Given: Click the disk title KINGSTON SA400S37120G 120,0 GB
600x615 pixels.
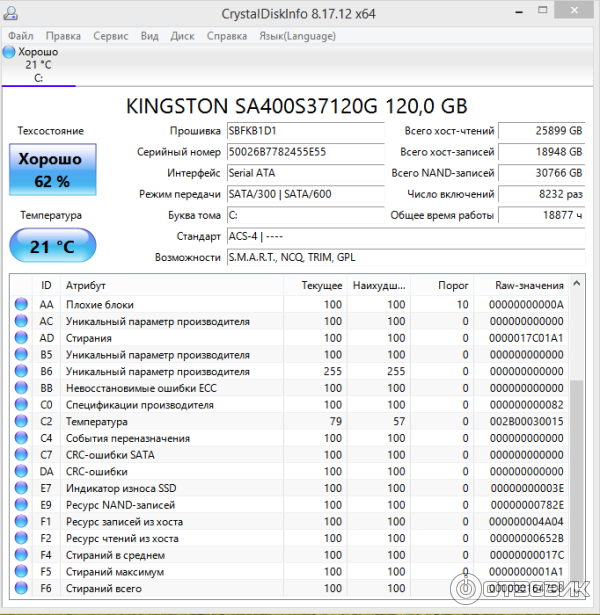Looking at the screenshot, I should [296, 106].
